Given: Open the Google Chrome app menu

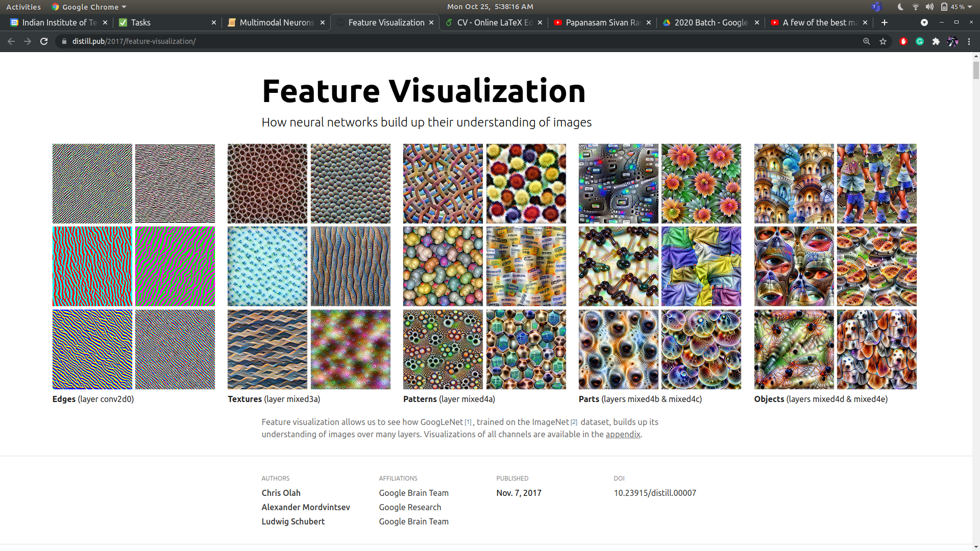Looking at the screenshot, I should 89,7.
